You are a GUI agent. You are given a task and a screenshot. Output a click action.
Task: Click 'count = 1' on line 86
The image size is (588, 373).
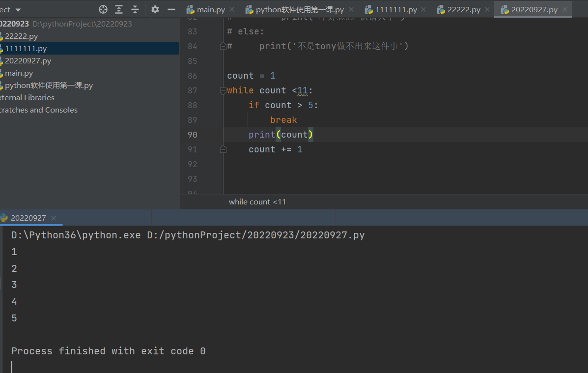pyautogui.click(x=251, y=76)
